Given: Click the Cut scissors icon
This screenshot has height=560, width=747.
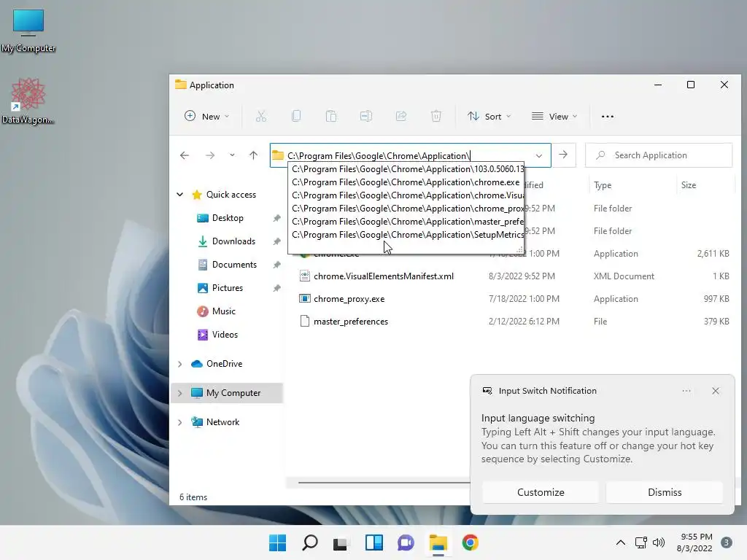Looking at the screenshot, I should [x=261, y=116].
